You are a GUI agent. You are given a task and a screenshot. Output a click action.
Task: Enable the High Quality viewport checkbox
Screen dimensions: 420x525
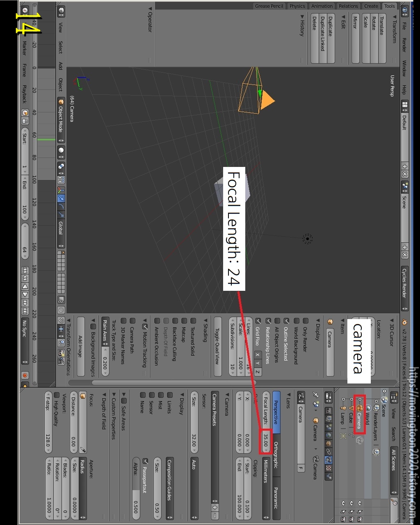coord(56,395)
